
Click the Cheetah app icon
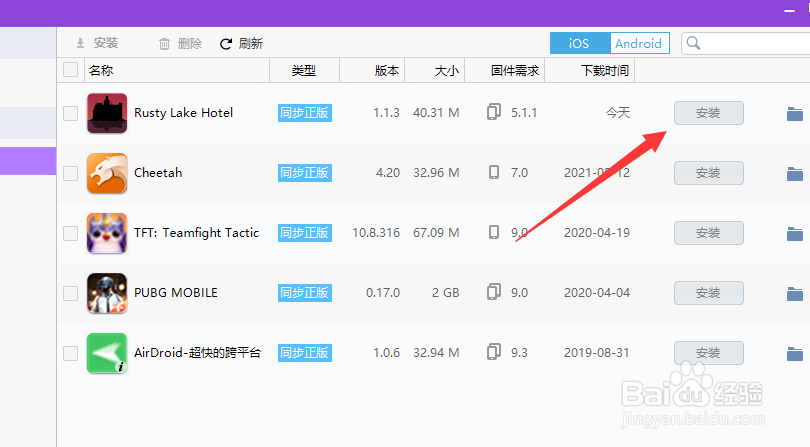107,173
